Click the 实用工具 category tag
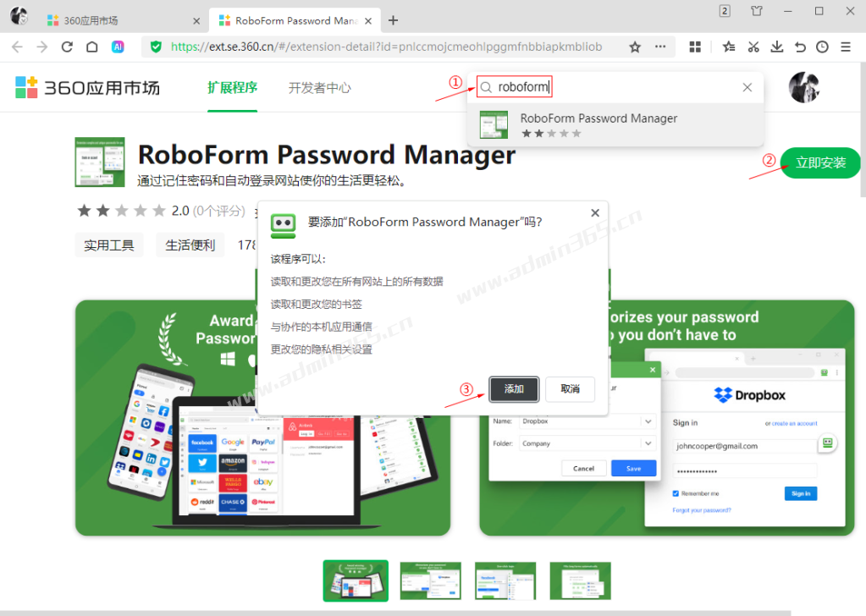The height and width of the screenshot is (616, 866). [x=109, y=245]
